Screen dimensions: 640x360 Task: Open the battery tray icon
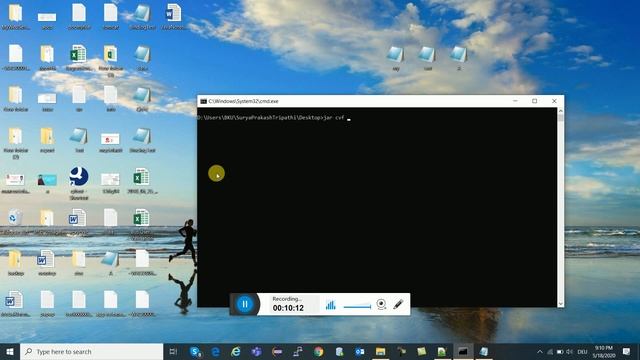coord(560,352)
